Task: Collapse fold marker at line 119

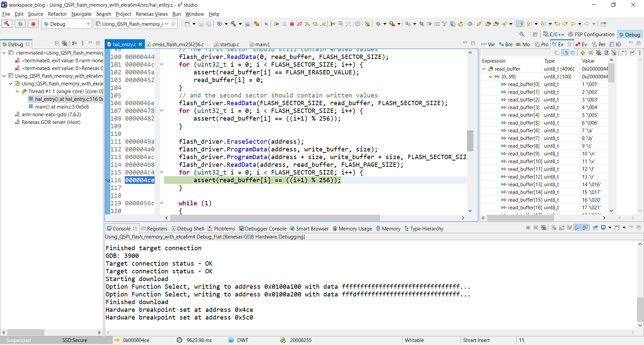Action: 161,203
